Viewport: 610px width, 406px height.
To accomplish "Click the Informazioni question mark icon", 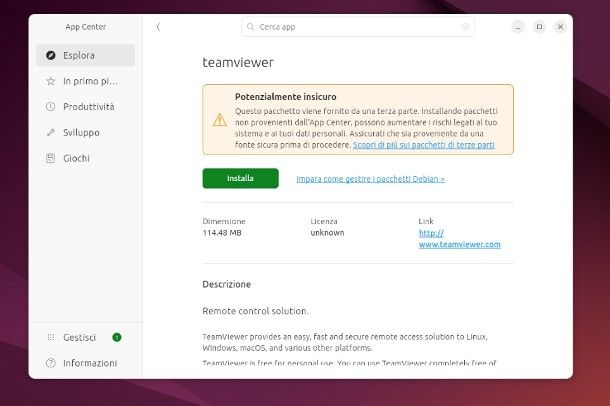I will point(51,364).
